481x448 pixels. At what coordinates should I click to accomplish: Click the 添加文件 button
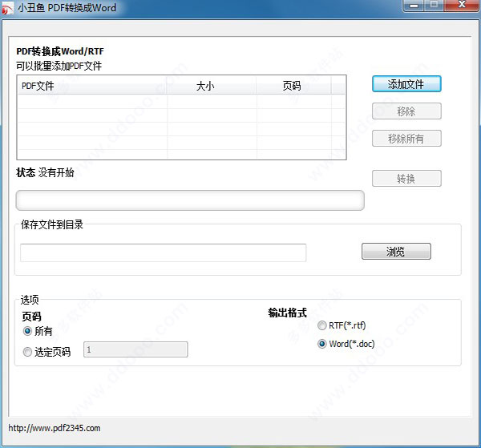point(406,83)
